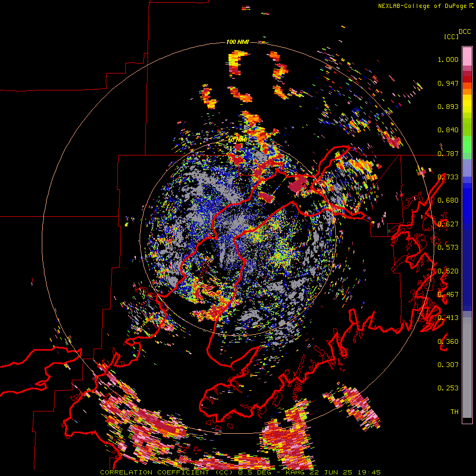Click the 0.840 legend value
Viewport: 476px width, 476px height.
click(x=448, y=130)
